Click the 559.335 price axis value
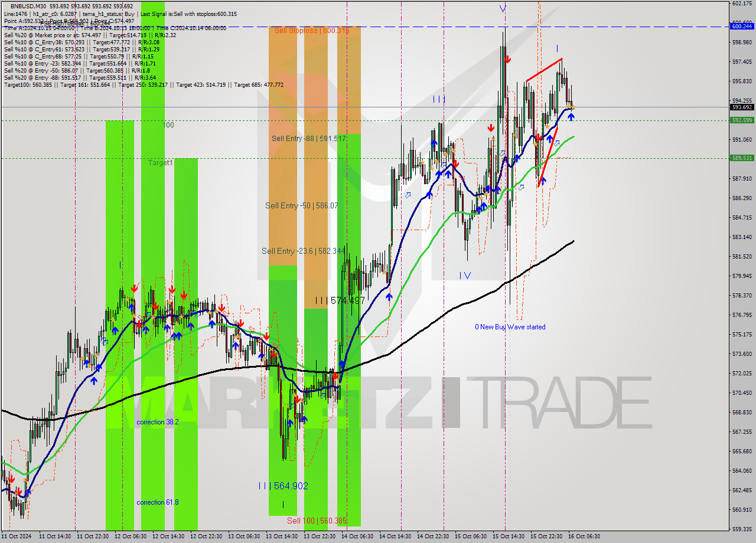The width and height of the screenshot is (756, 543). coord(742,529)
